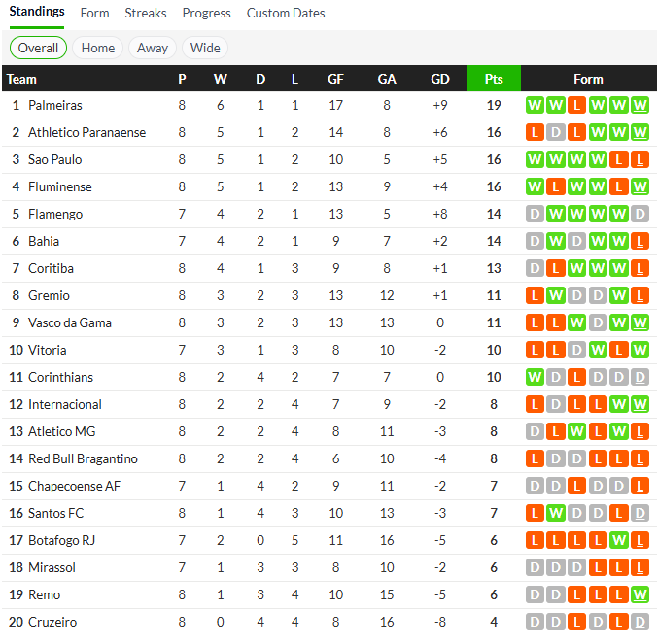The image size is (657, 644).
Task: Sort standings by GD column header
Action: point(440,79)
